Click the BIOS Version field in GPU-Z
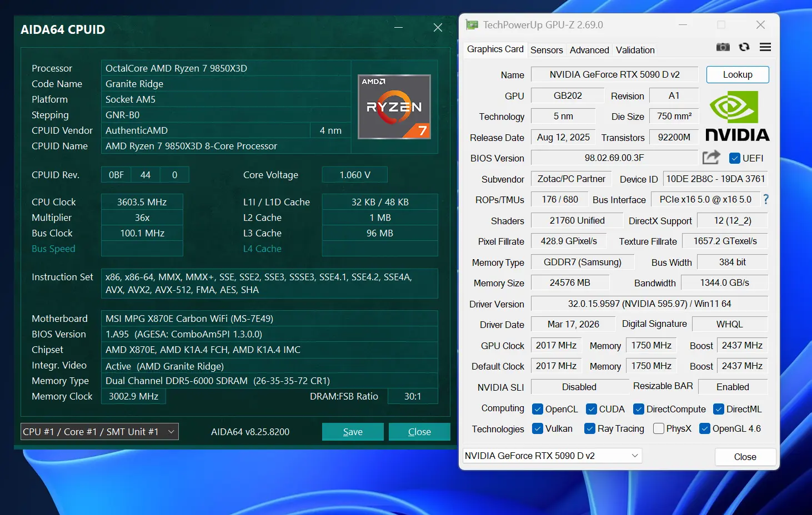This screenshot has width=812, height=515. (x=614, y=158)
